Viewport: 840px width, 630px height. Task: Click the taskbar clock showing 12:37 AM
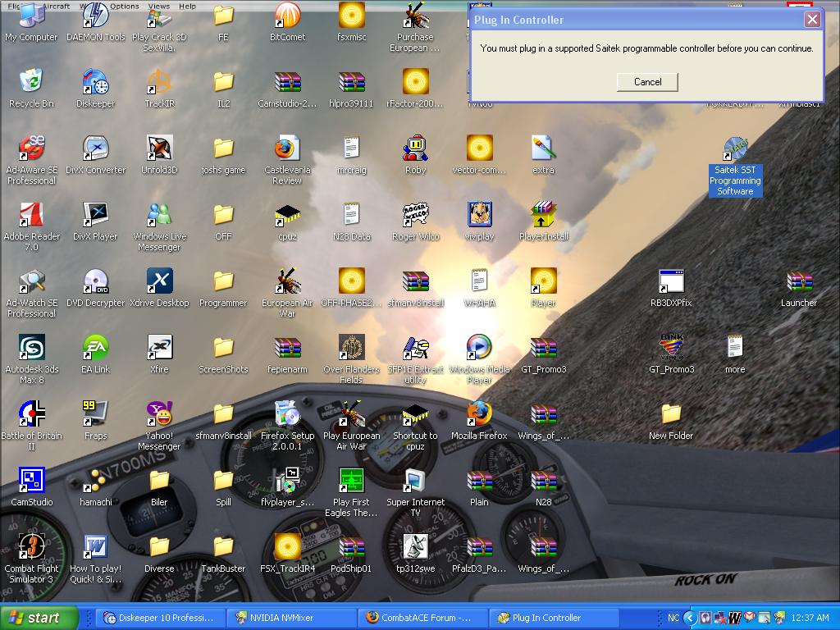click(x=810, y=618)
